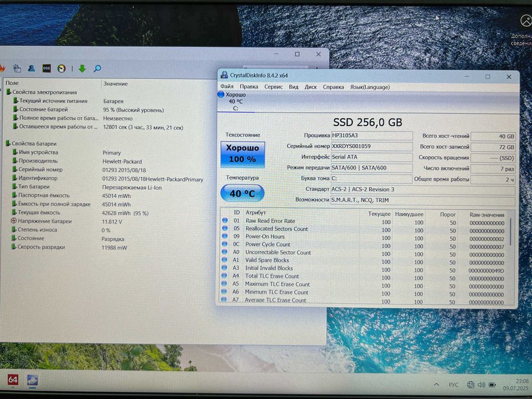Screen dimensions: 532x399
Task: Open the Диск menu
Action: point(310,87)
